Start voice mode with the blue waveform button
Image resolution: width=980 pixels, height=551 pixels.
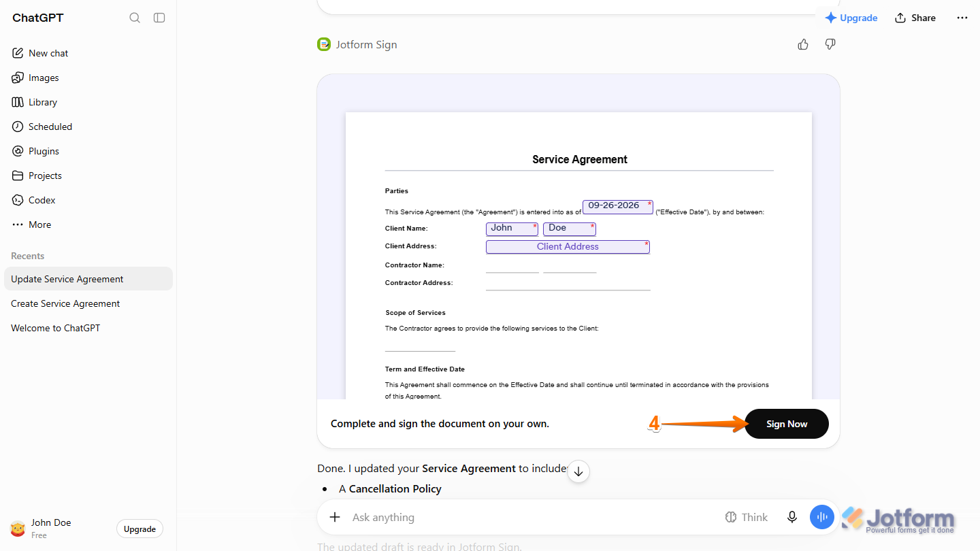(x=822, y=517)
